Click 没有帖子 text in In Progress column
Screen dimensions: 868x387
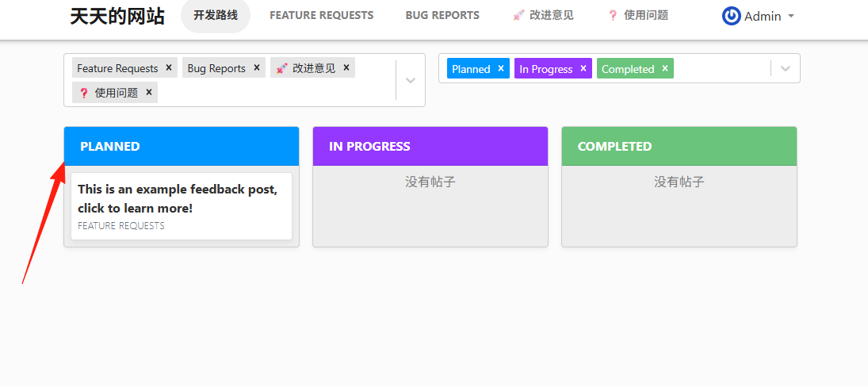[x=430, y=182]
